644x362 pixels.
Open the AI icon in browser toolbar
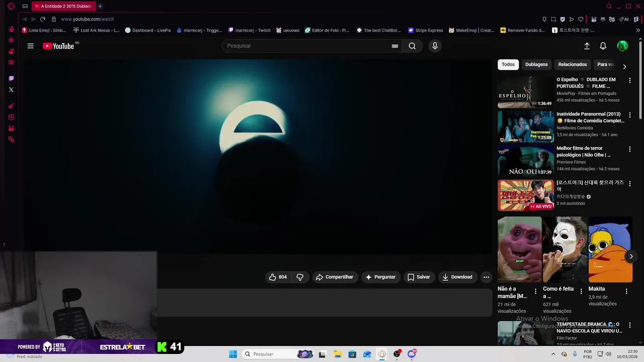coord(624,19)
